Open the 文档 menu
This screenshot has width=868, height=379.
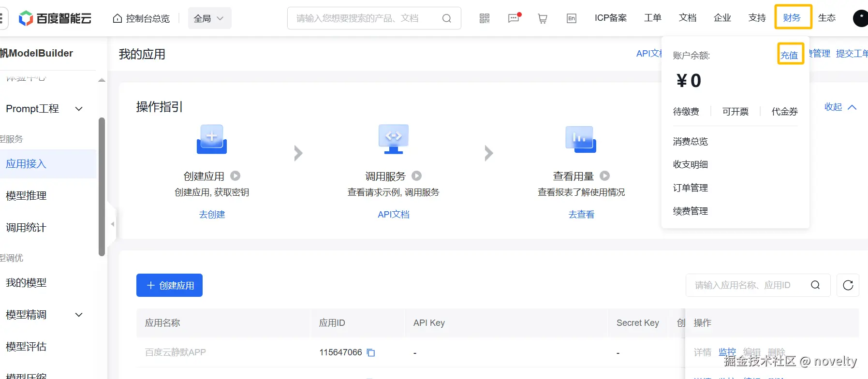pyautogui.click(x=688, y=18)
